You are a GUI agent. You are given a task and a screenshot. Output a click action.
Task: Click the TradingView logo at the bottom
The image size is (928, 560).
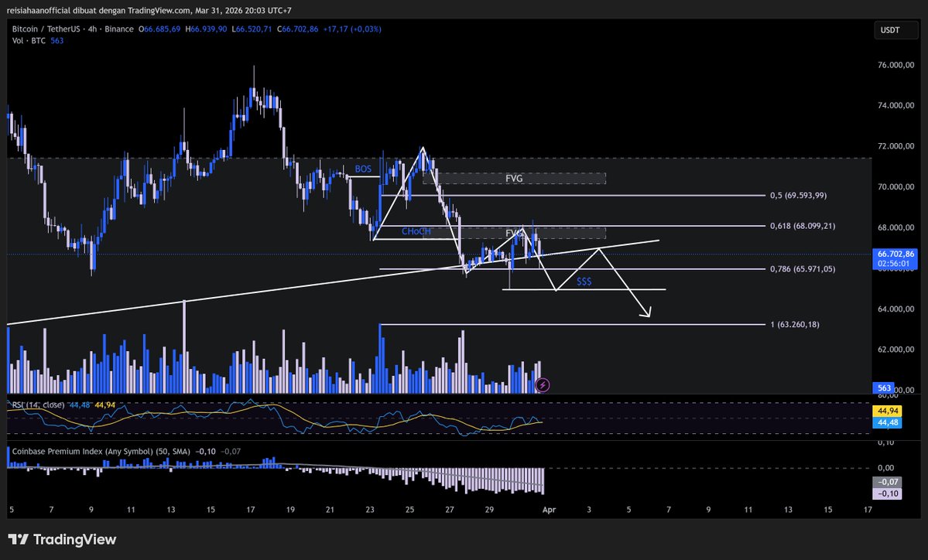coord(62,539)
